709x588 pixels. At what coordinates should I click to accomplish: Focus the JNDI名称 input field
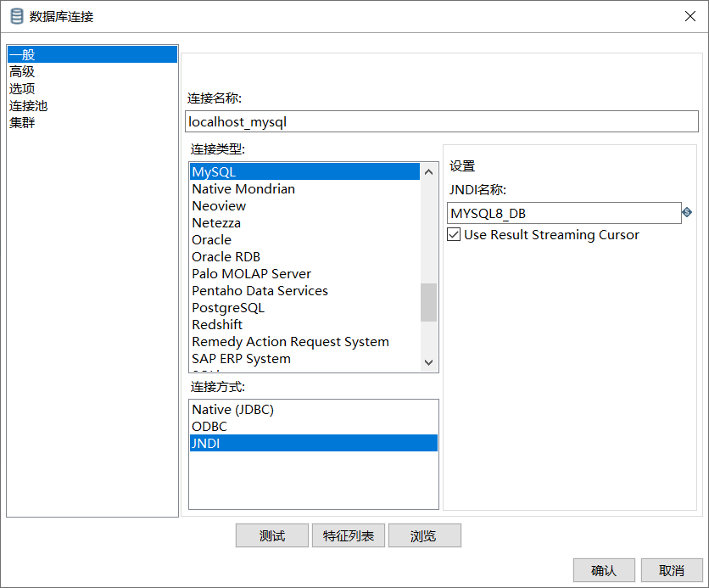[x=564, y=213]
